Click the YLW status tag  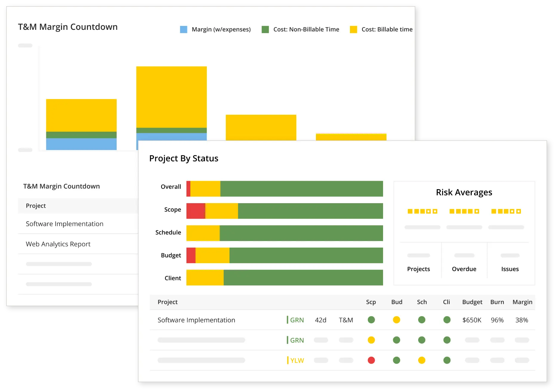pos(296,360)
